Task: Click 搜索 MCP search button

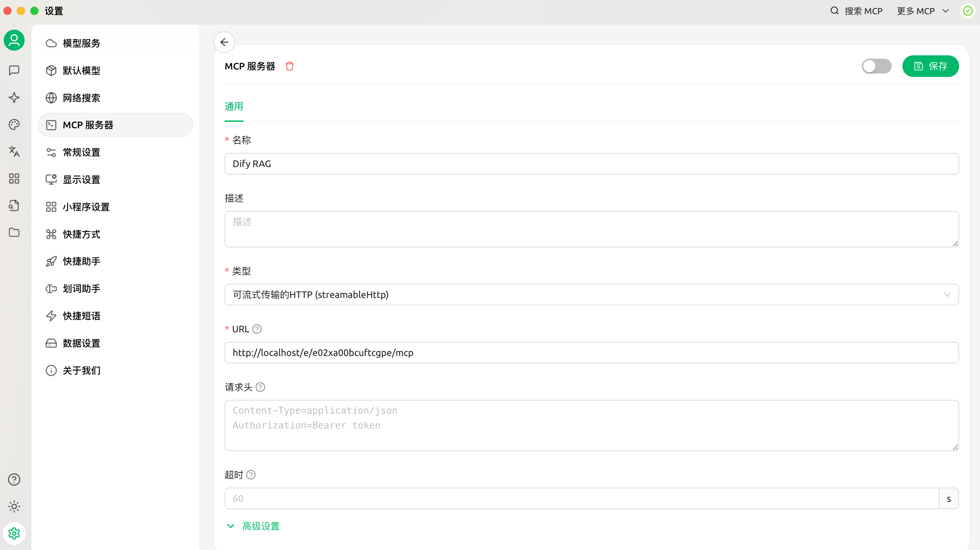Action: 856,11
